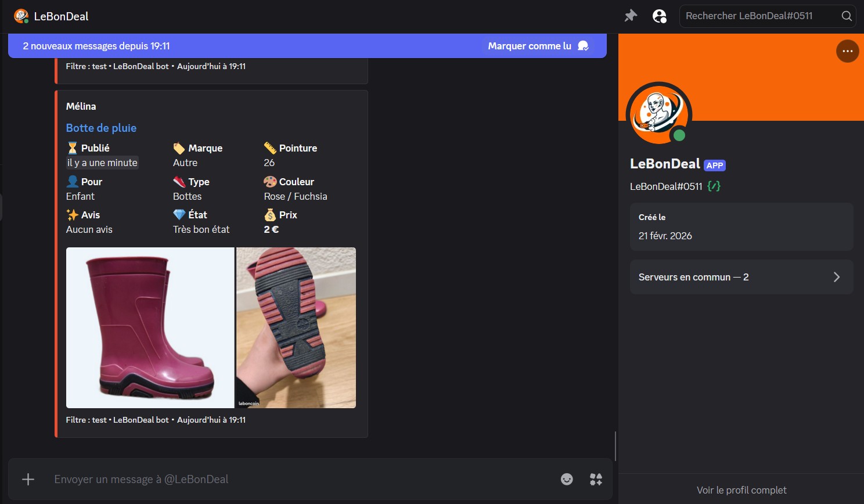The width and height of the screenshot is (864, 504).
Task: Click the pink rain boots photo
Action: 150,327
